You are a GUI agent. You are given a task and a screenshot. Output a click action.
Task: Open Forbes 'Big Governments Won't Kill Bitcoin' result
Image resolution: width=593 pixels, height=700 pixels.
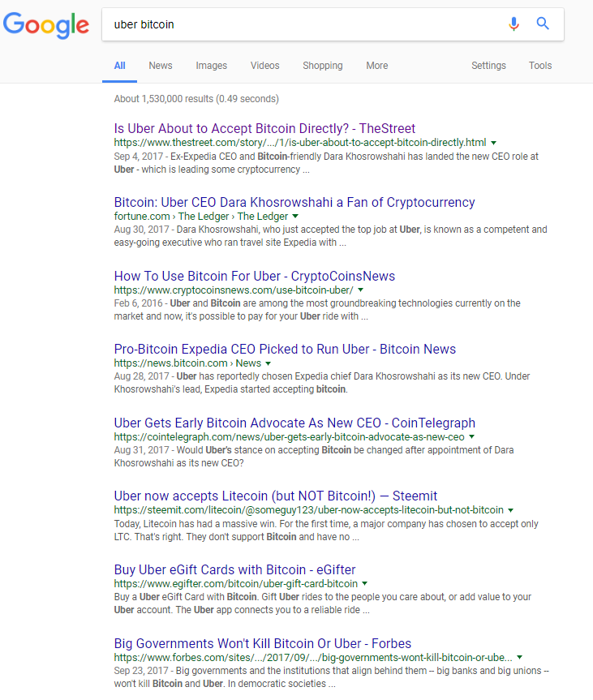(263, 643)
